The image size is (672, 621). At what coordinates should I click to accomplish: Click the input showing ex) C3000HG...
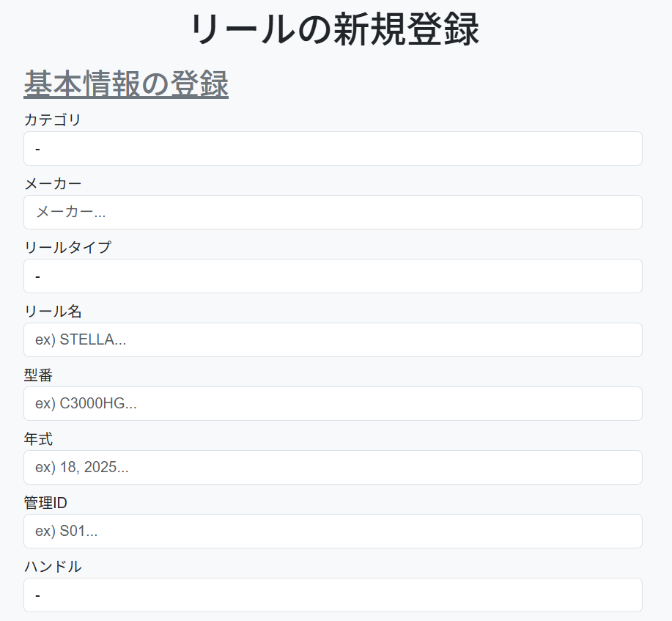pyautogui.click(x=333, y=403)
